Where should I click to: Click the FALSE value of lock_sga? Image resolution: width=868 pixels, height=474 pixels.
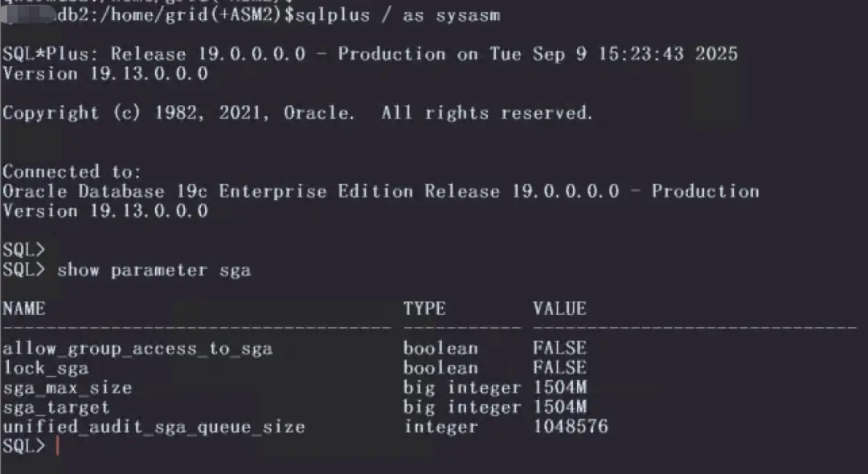click(559, 368)
